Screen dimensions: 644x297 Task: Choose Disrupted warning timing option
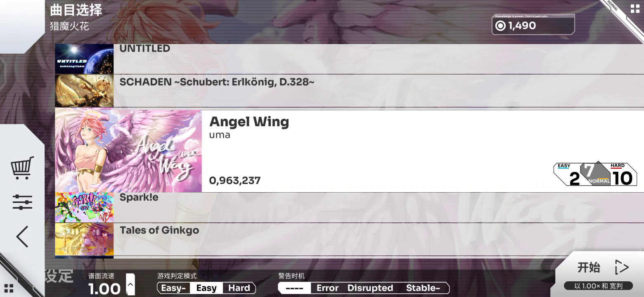tap(370, 288)
